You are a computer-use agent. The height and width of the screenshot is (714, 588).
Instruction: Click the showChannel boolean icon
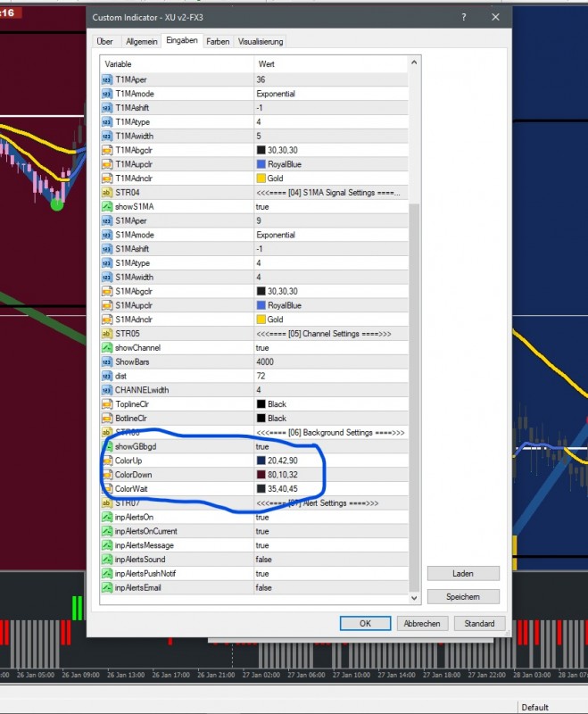pyautogui.click(x=107, y=348)
